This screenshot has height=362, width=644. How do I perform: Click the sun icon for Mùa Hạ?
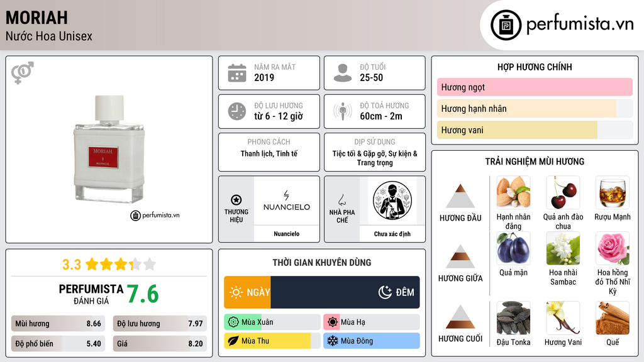coord(333,322)
